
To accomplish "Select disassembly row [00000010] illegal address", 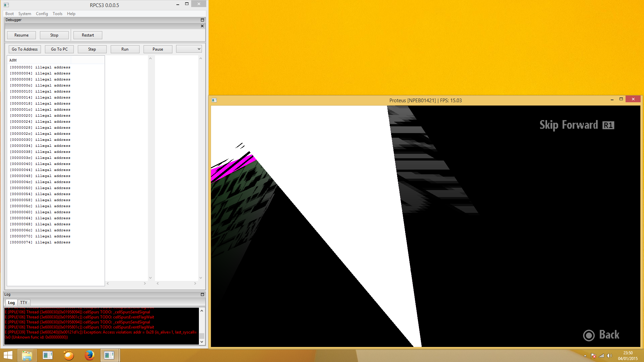I will pos(40,92).
